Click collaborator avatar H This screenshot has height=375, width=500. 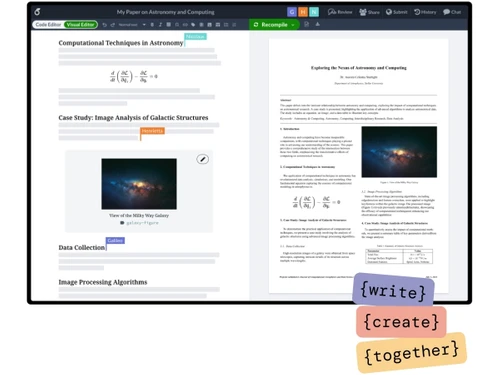(303, 12)
